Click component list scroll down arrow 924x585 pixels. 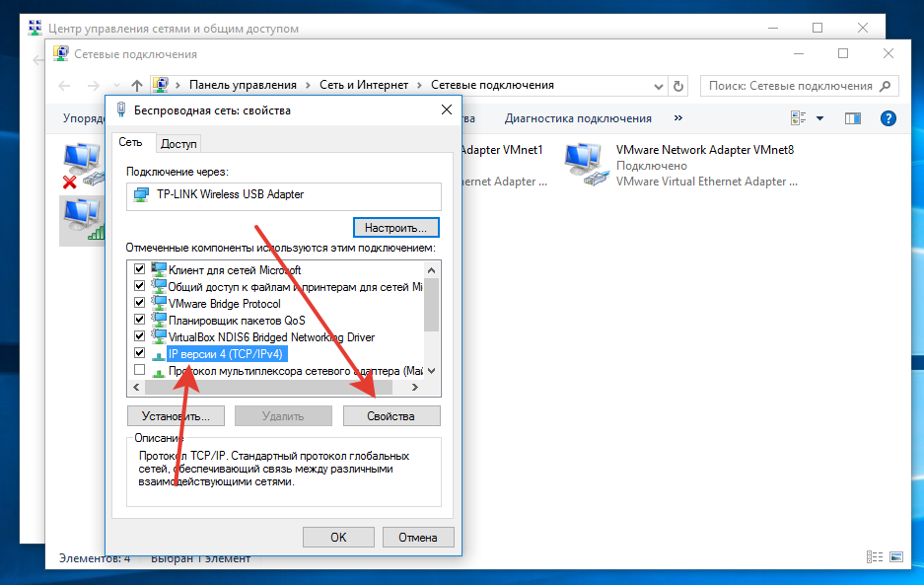click(x=431, y=370)
